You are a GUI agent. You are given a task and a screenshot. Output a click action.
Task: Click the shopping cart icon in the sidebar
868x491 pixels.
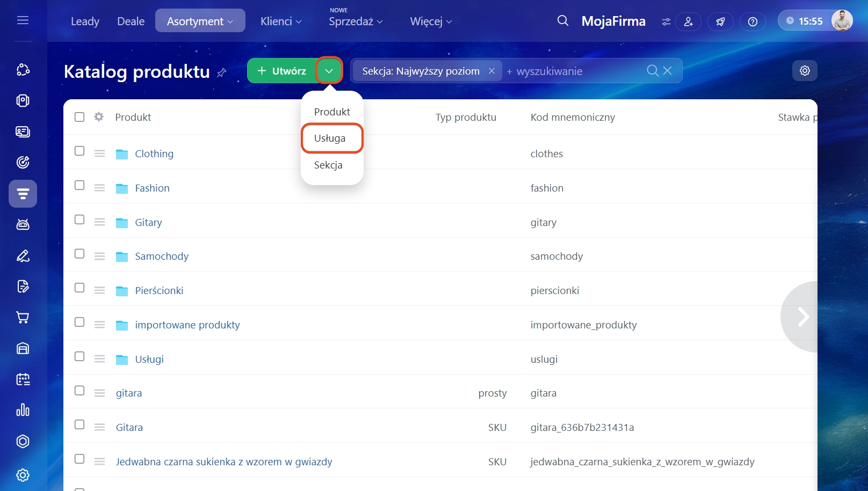point(23,318)
